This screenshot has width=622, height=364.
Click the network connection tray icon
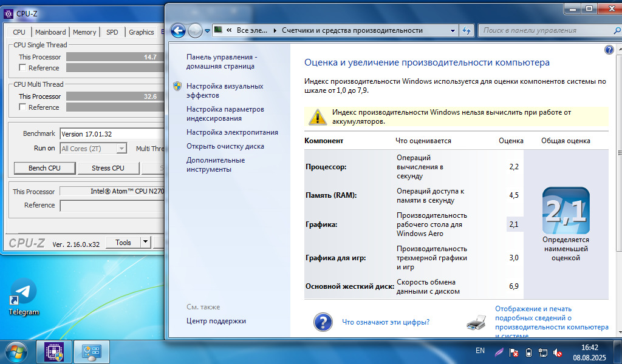pos(542,352)
